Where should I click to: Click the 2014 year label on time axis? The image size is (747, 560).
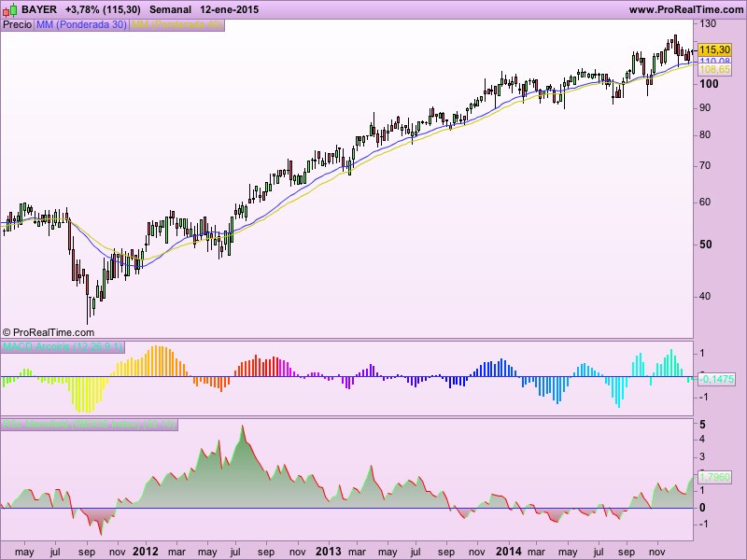click(x=509, y=552)
